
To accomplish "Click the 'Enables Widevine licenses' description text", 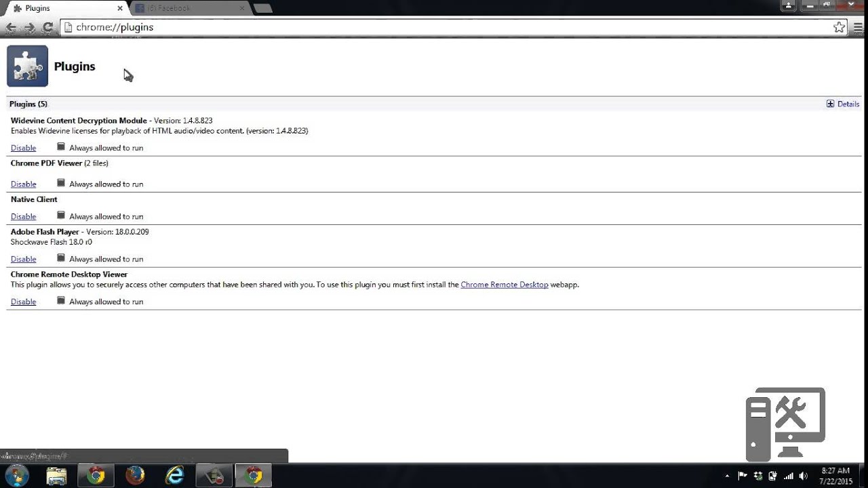I will (159, 131).
